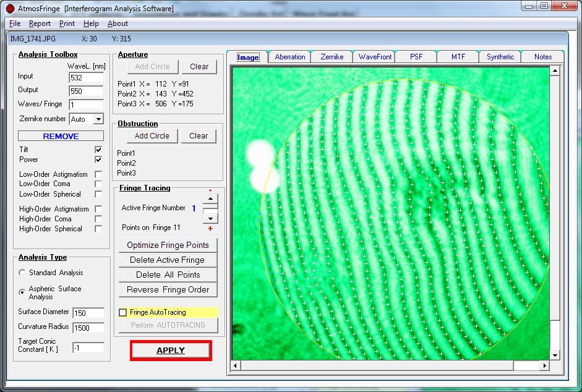
Task: Switch to the PSF tab
Action: pyautogui.click(x=416, y=57)
